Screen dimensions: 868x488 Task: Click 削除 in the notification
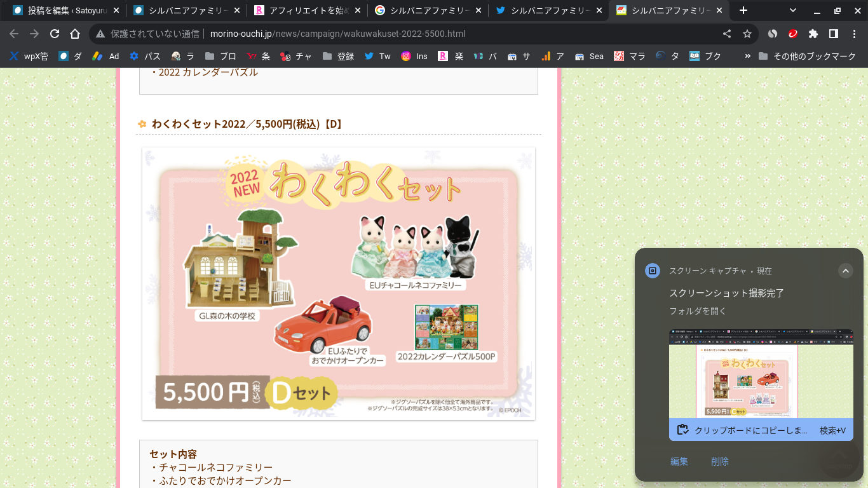pos(720,461)
